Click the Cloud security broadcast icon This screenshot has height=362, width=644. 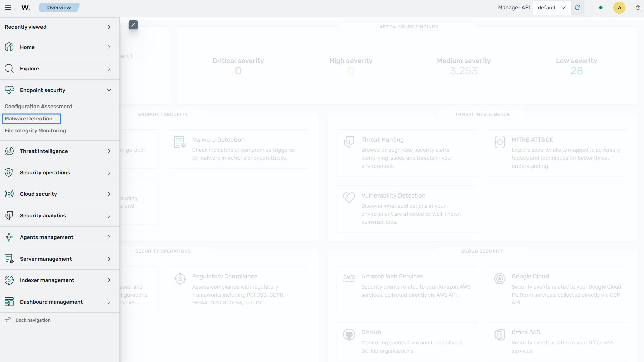(x=9, y=194)
